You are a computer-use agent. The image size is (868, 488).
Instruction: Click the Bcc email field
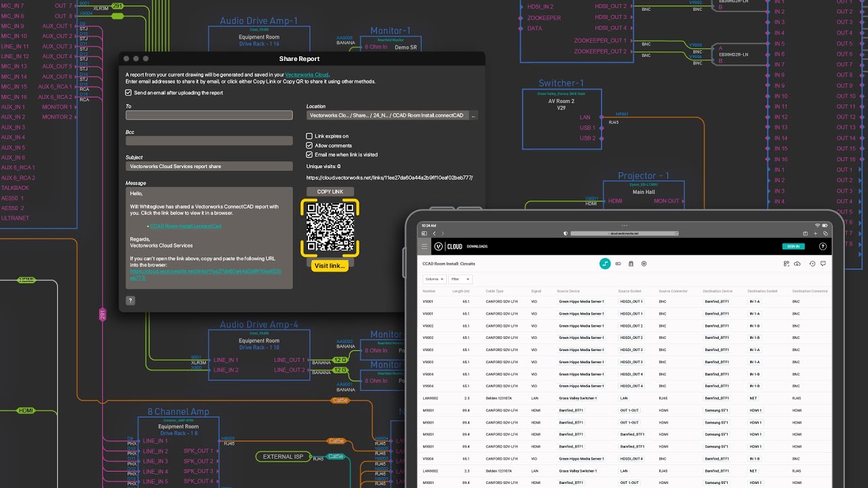click(x=209, y=141)
